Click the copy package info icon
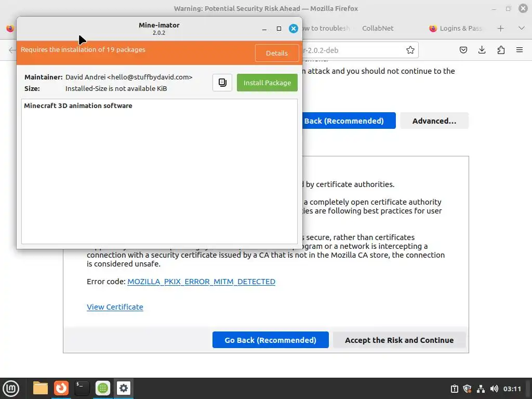 [x=222, y=83]
